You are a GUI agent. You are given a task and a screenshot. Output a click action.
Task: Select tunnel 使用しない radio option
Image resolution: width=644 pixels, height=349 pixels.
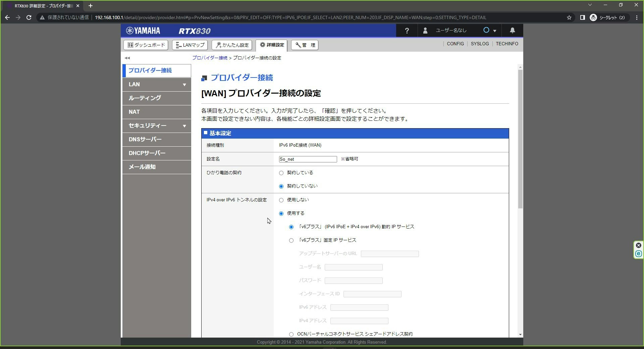point(281,200)
